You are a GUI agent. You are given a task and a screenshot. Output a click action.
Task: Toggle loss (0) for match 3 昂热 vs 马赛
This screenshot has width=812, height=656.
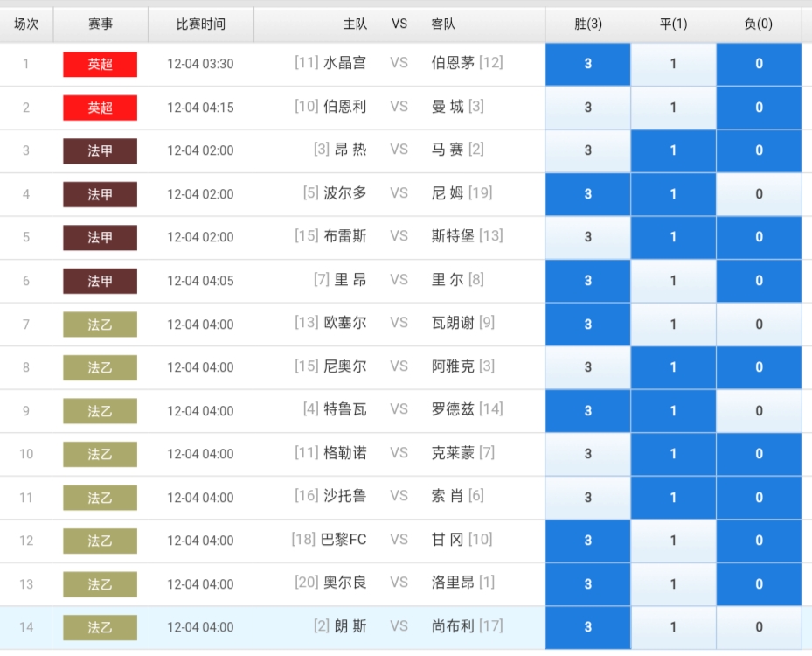coord(759,150)
